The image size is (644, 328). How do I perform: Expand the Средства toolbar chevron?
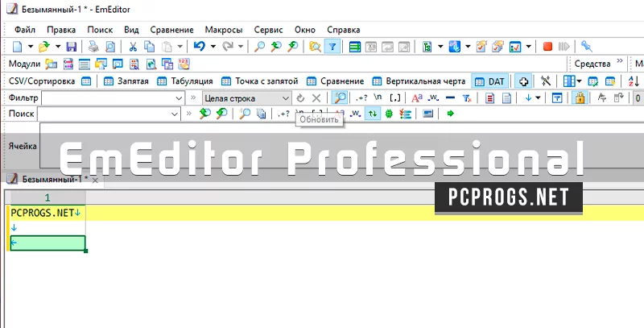(x=619, y=62)
